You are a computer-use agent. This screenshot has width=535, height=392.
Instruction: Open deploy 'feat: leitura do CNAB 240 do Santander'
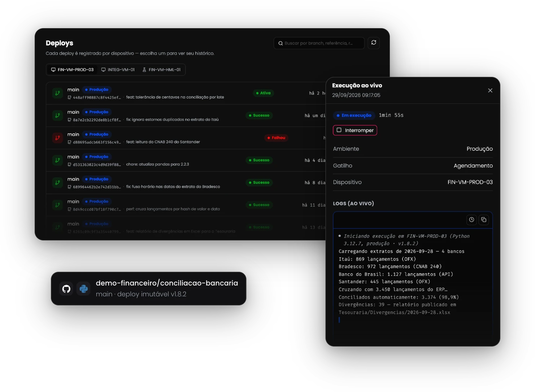[163, 142]
